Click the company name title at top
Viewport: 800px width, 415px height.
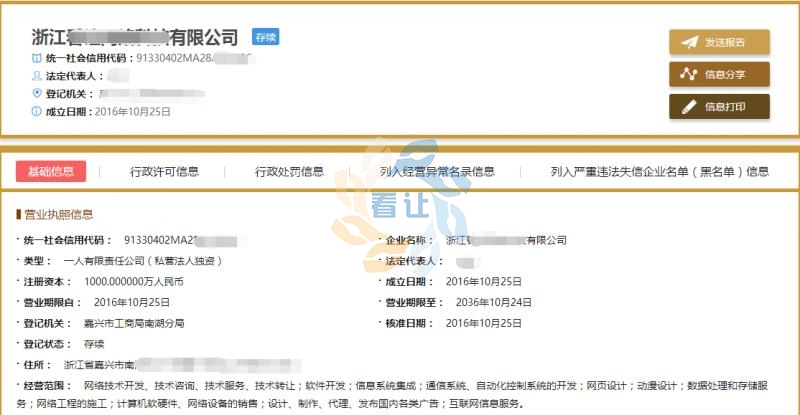(135, 37)
